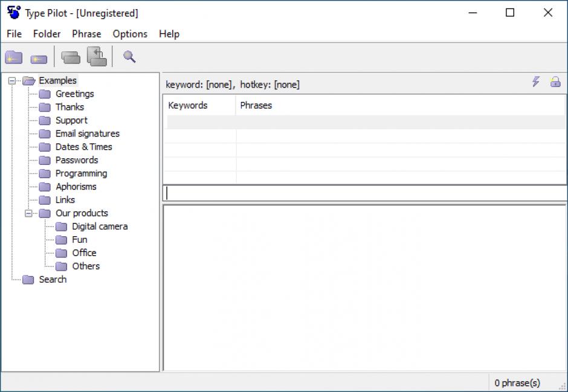The width and height of the screenshot is (568, 392).
Task: Collapse the Examples tree node
Action: [12, 81]
